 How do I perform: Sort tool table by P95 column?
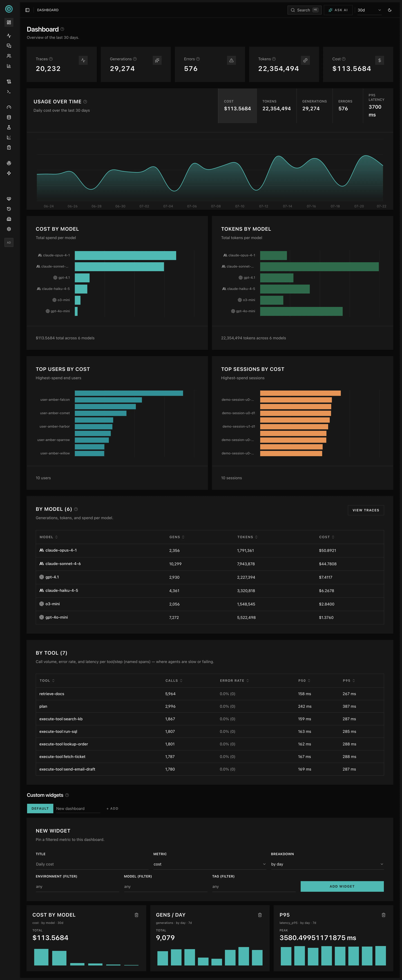[349, 681]
